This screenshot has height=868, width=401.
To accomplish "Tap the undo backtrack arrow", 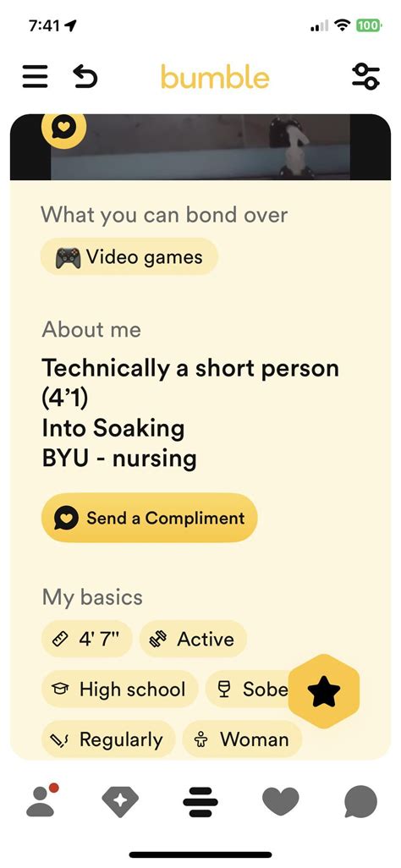I will coord(85,77).
